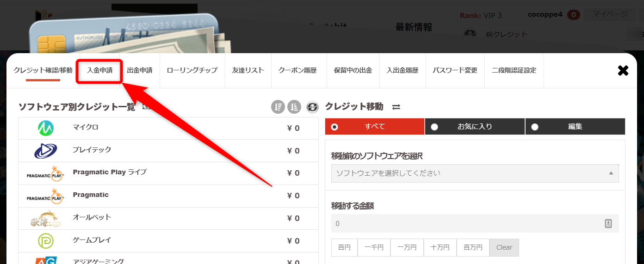644x264 pixels.
Task: Click the logo in the Pragmatic row
Action: (45, 196)
